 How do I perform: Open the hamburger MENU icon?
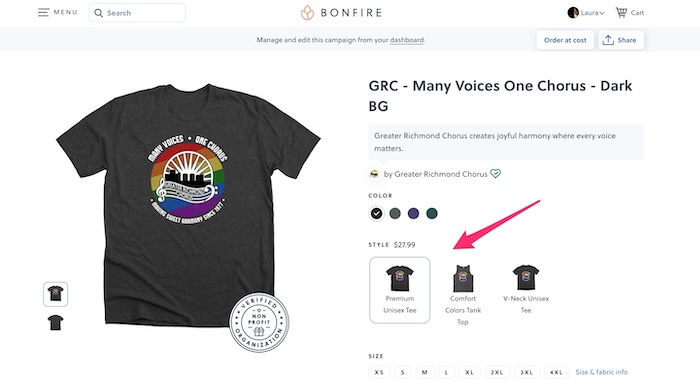(43, 13)
